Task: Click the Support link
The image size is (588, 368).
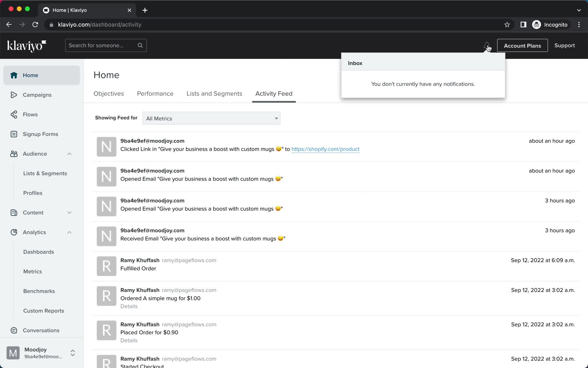Action: (564, 45)
